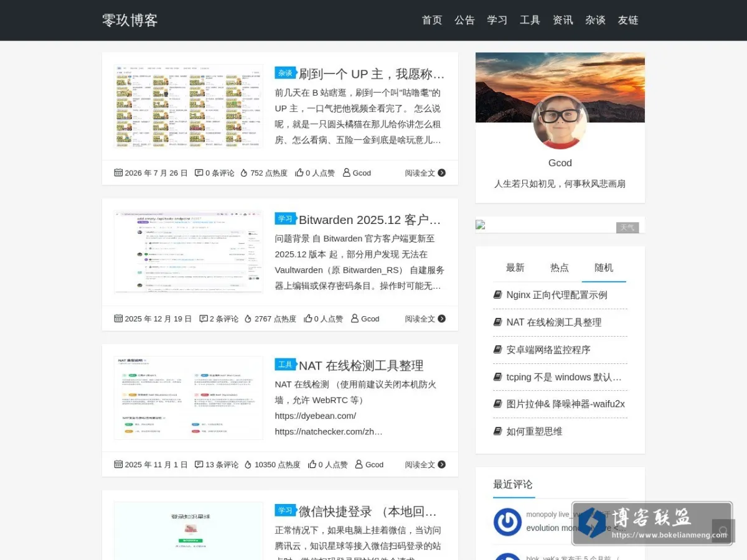Like the NAT post with thumbs-up icon
Viewport: 747px width, 560px height.
(312, 465)
